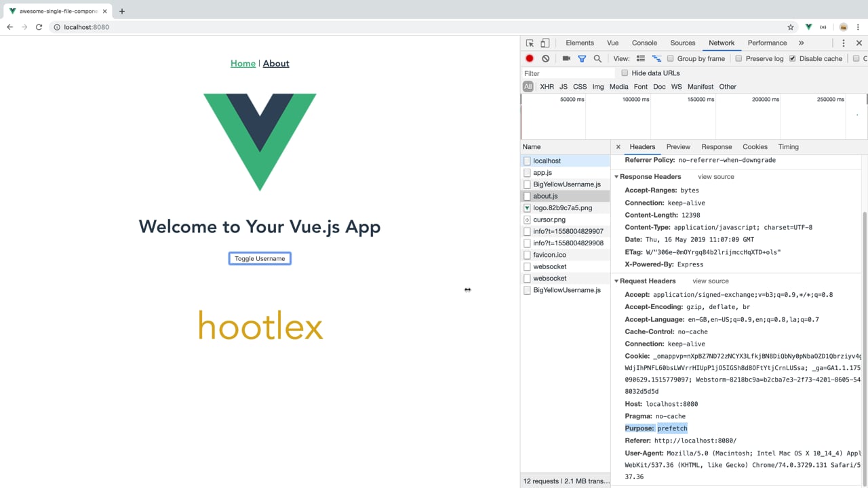The height and width of the screenshot is (488, 868).
Task: Filter requests by Media
Action: pos(618,87)
